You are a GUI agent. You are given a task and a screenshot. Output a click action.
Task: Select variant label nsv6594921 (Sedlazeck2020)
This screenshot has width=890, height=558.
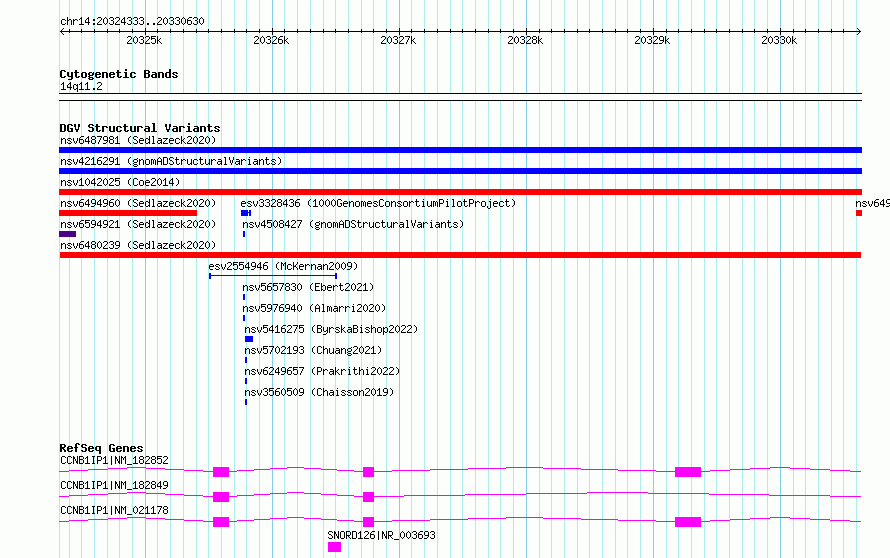pyautogui.click(x=138, y=224)
